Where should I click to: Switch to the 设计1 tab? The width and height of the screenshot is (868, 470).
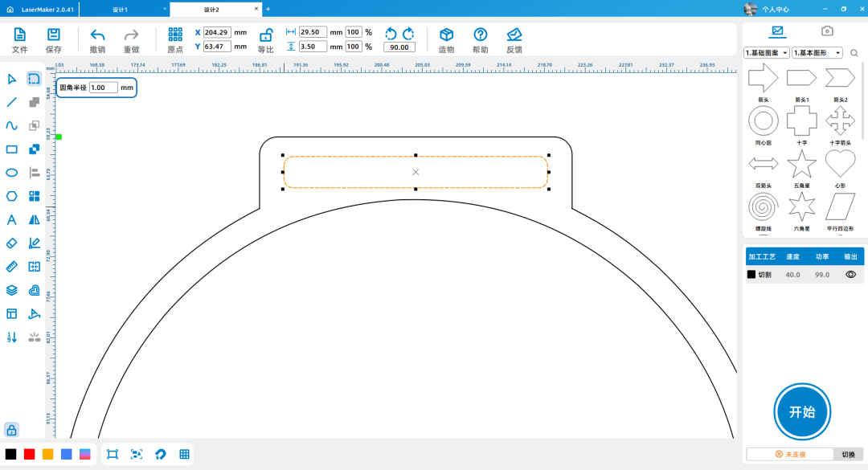point(121,9)
